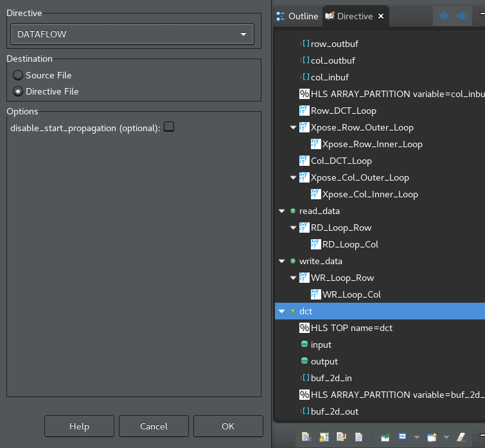The width and height of the screenshot is (485, 448).
Task: Click the clear console eraser icon
Action: pyautogui.click(x=461, y=437)
